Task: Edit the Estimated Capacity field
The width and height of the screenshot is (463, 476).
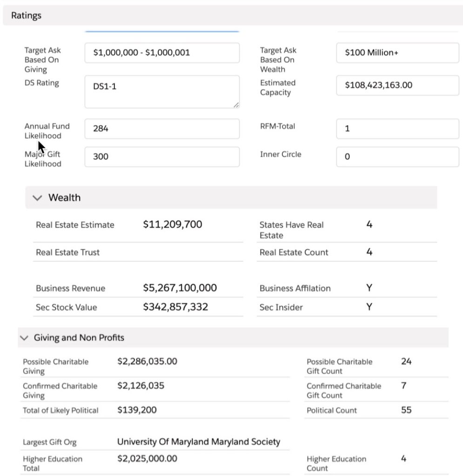Action: [397, 86]
